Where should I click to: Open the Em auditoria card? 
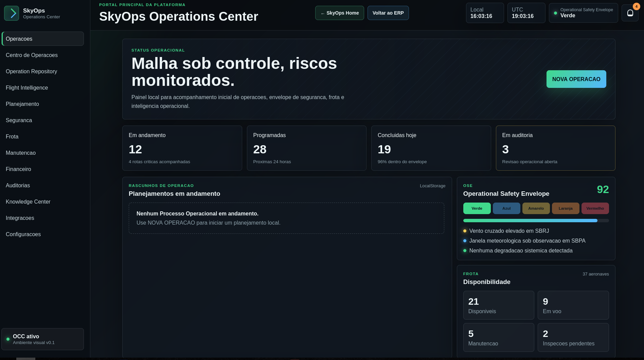click(x=556, y=148)
